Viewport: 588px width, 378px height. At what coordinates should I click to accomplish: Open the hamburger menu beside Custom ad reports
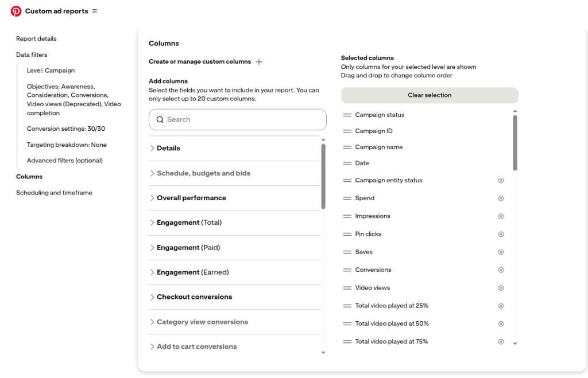pos(95,10)
